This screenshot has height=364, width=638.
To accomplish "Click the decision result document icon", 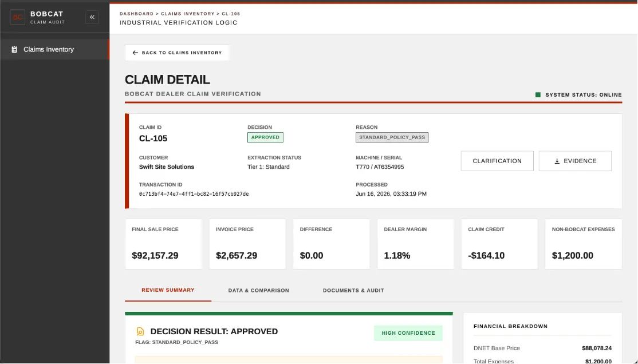I will [x=140, y=331].
